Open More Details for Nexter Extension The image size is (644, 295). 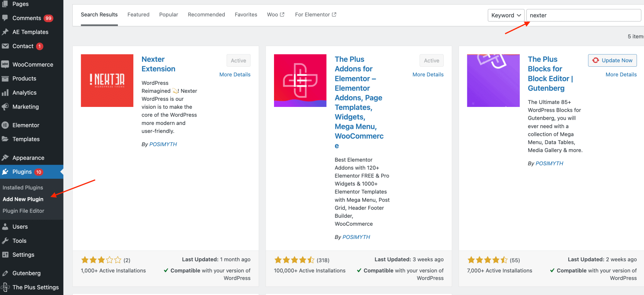[235, 74]
